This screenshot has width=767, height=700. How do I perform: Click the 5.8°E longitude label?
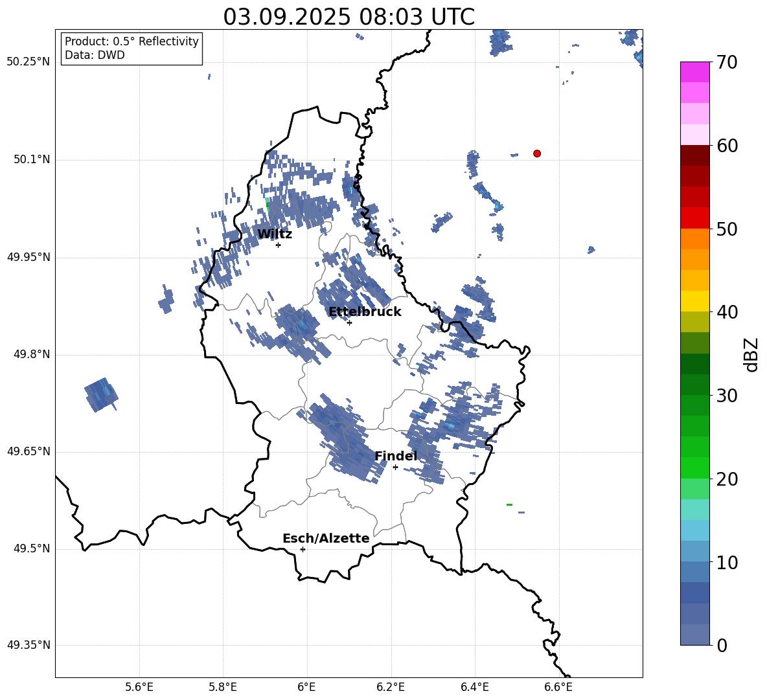223,687
